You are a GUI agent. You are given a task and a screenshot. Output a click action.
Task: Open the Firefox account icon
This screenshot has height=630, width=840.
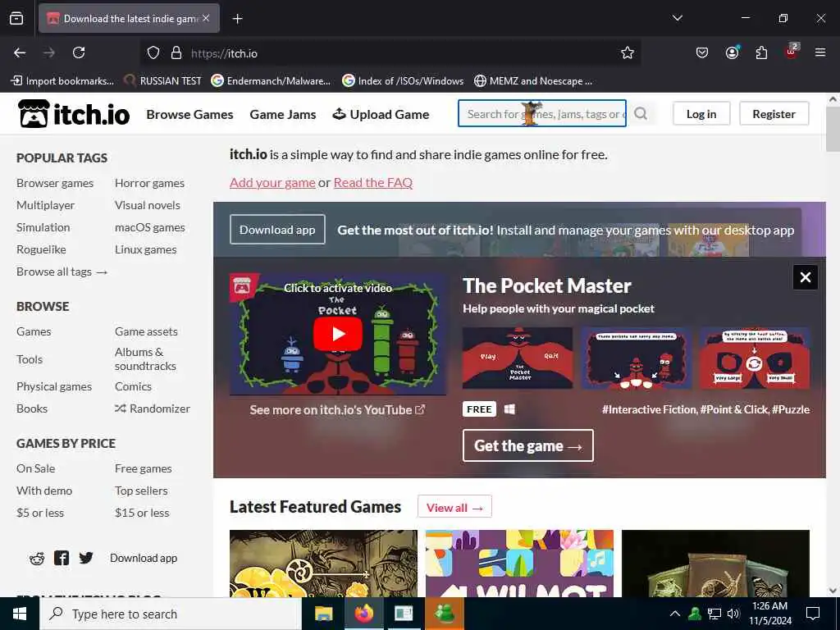tap(732, 52)
